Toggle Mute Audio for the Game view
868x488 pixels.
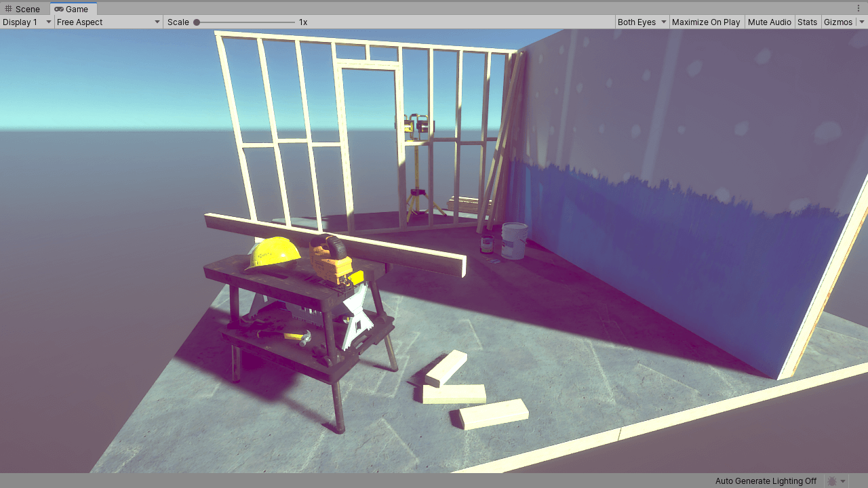[x=769, y=22]
